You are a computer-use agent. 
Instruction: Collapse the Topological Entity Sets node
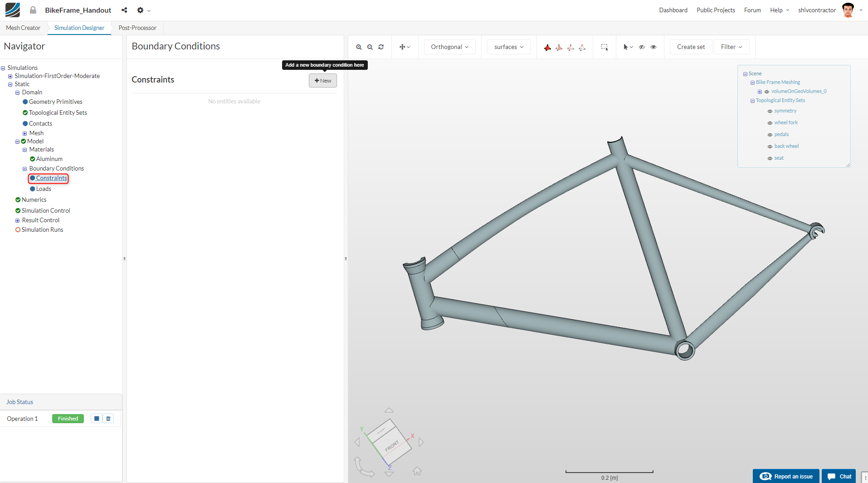tap(752, 100)
